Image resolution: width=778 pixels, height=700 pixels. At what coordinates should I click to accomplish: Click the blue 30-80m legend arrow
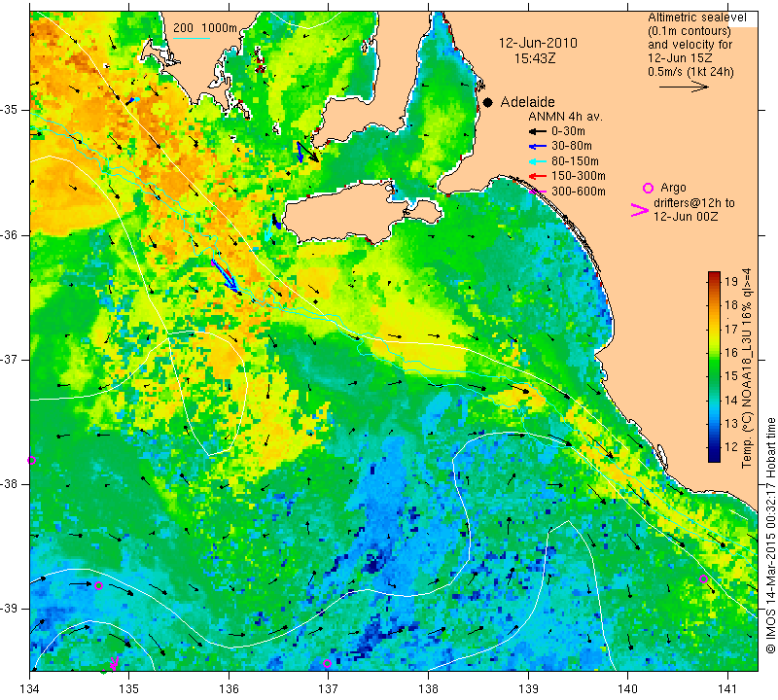[x=538, y=147]
